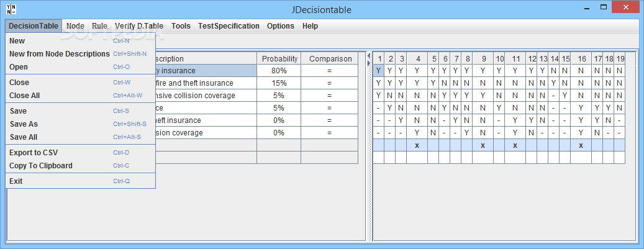Choose Save As from the menu
Image resolution: width=644 pixels, height=249 pixels.
[x=81, y=124]
